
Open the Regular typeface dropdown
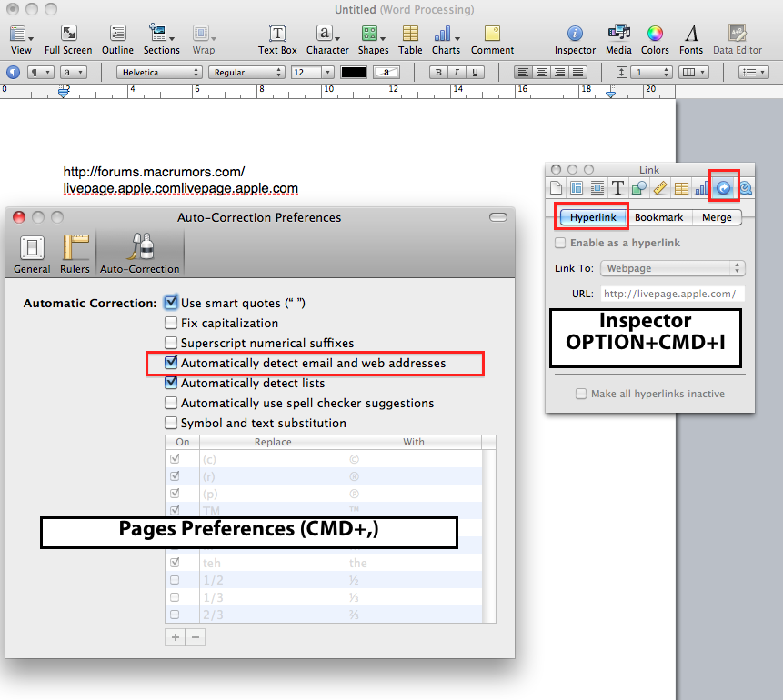click(246, 73)
